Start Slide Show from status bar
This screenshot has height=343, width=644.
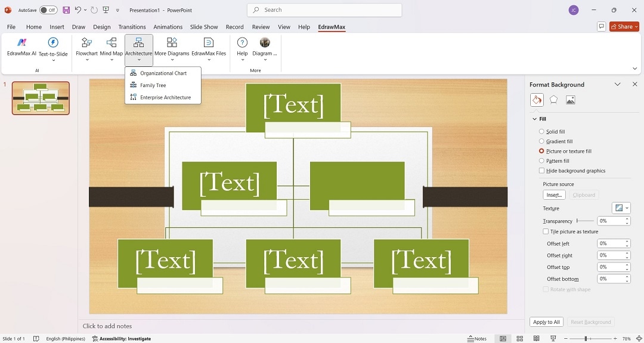point(553,339)
